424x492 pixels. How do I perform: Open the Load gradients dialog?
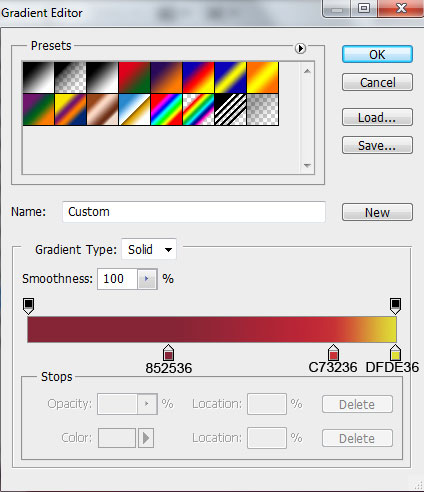click(377, 117)
